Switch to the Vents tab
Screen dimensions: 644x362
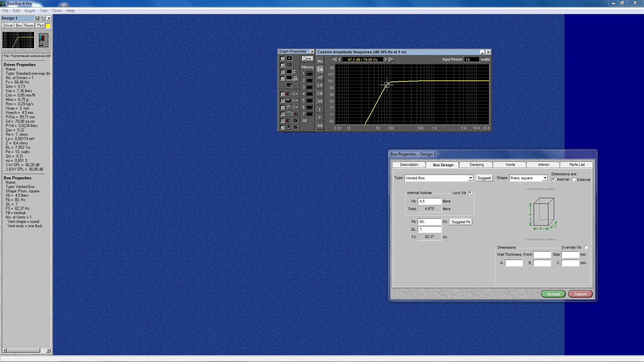(510, 165)
